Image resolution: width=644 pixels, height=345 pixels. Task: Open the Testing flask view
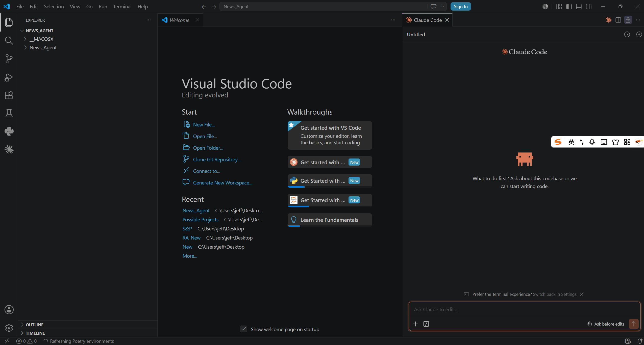[x=9, y=113]
